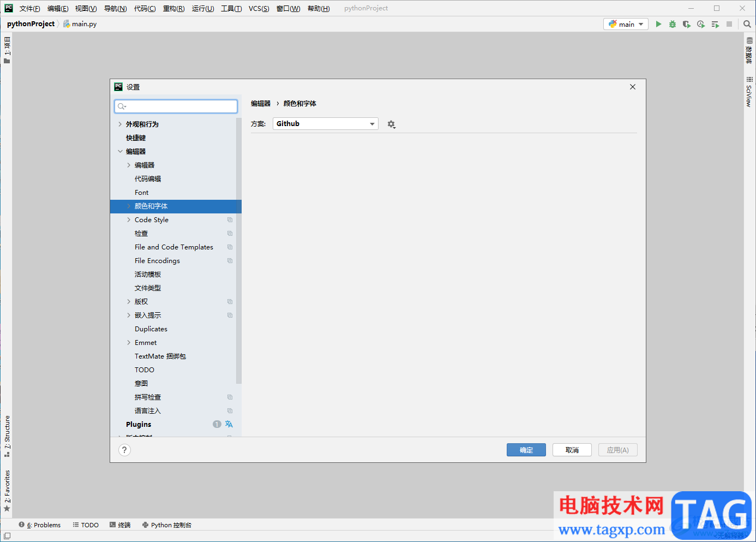The image size is (756, 542).
Task: Expand the nested 编辑器 sub-node
Action: tap(129, 165)
